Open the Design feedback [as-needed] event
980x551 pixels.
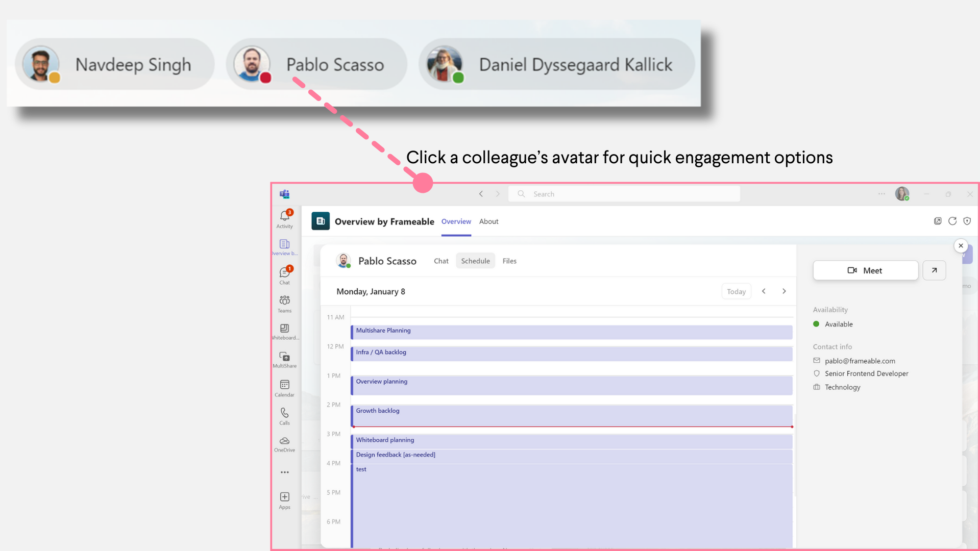point(572,456)
